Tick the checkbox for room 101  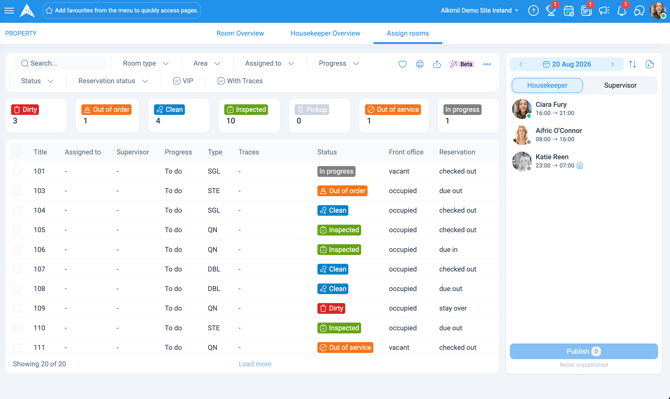(x=17, y=171)
